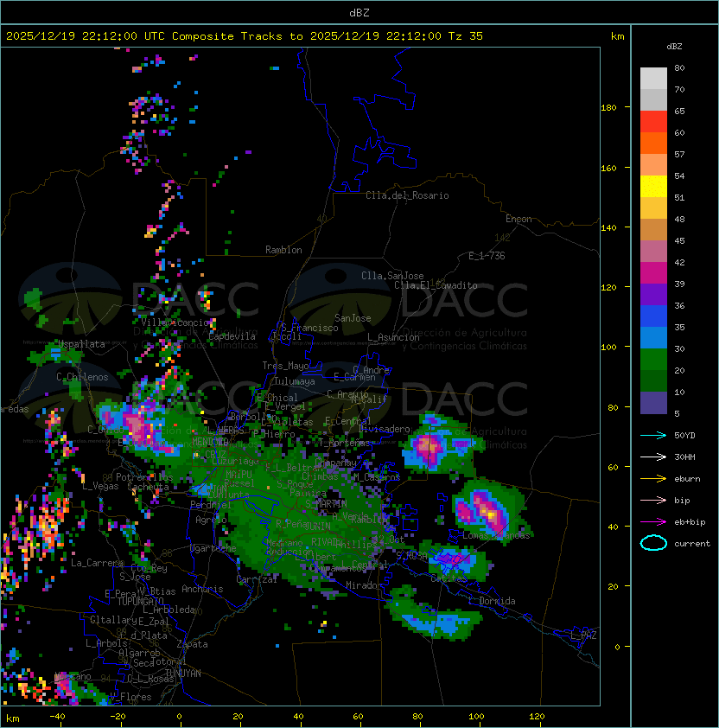Screen dimensions: 719x728
Task: Click the 'Carrizal' location label
Action: click(x=256, y=579)
